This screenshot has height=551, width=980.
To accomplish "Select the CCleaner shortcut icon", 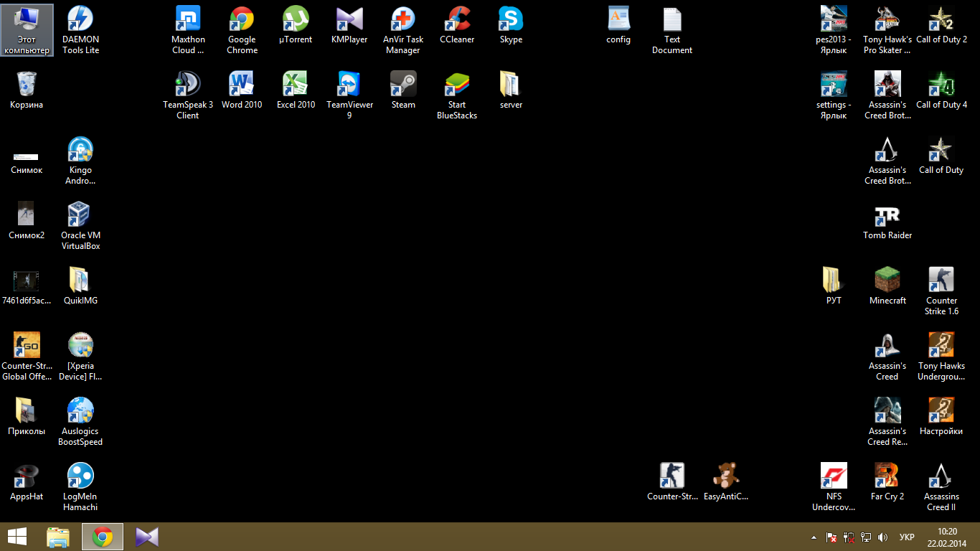I will (457, 25).
